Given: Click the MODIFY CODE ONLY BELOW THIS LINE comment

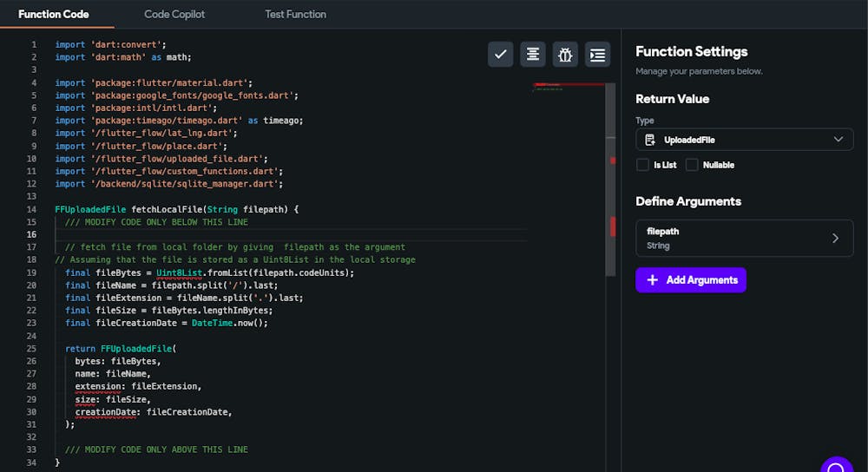Looking at the screenshot, I should click(x=156, y=222).
